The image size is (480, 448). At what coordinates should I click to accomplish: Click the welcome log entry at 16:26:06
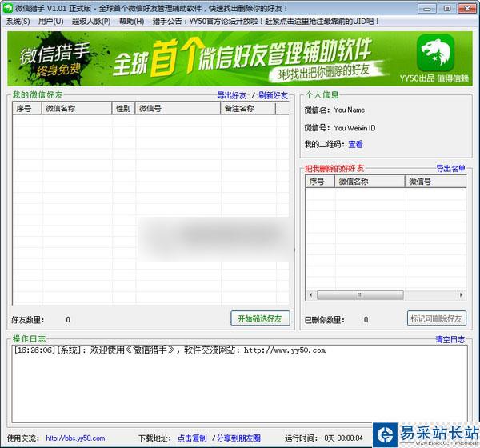(170, 350)
